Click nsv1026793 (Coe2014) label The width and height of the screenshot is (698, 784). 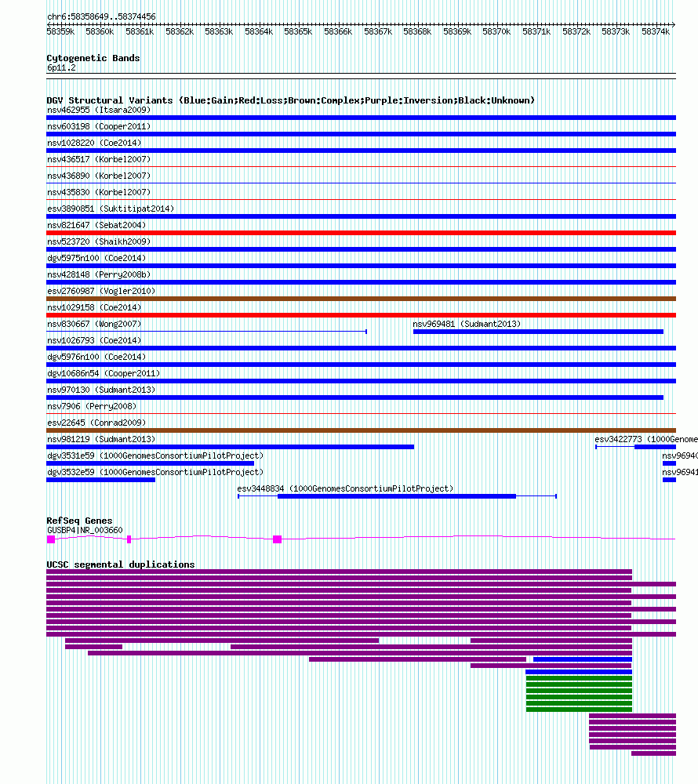coord(94,341)
